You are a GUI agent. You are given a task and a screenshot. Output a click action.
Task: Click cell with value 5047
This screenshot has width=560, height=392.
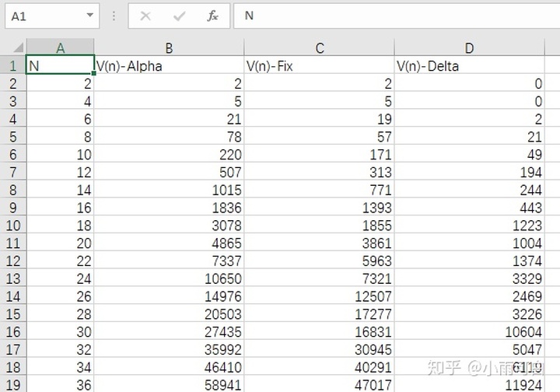tap(469, 349)
